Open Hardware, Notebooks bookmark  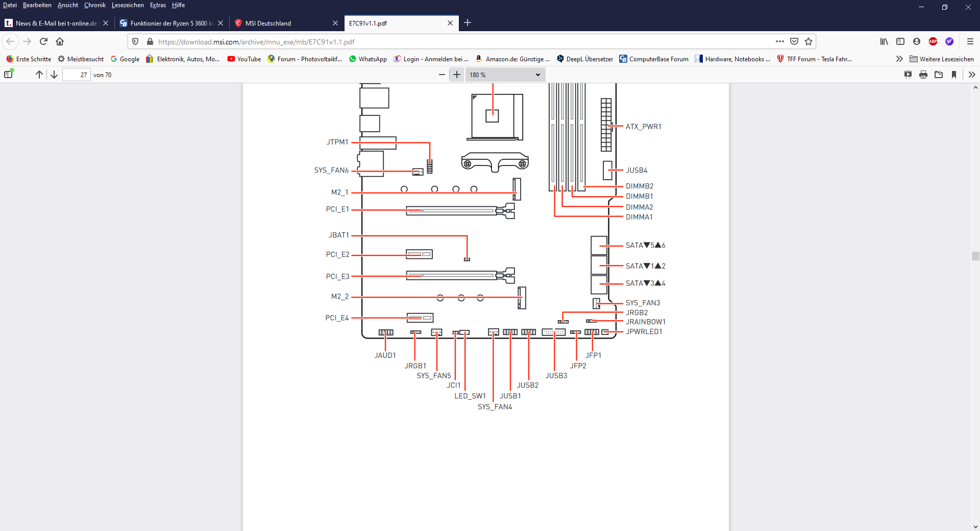tap(732, 59)
